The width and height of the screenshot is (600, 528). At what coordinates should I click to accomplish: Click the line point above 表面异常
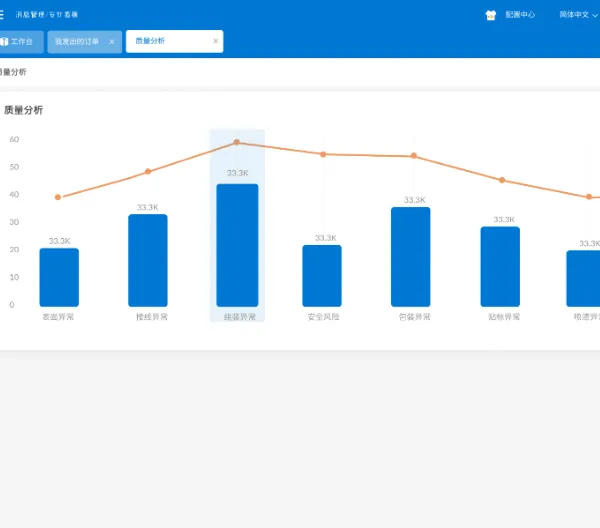(x=58, y=197)
